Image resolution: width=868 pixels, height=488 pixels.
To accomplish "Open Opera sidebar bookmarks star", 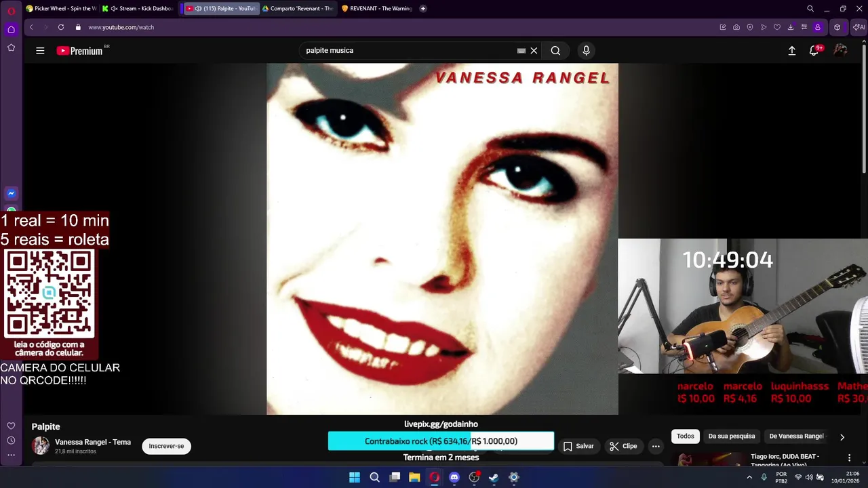I will (11, 47).
